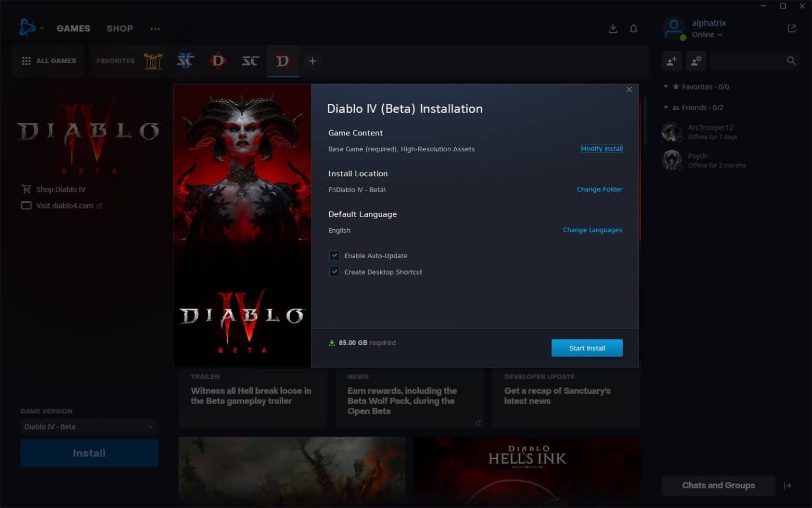Collapse the social panel arrow icon
Screen dimensions: 812x508
pyautogui.click(x=787, y=486)
